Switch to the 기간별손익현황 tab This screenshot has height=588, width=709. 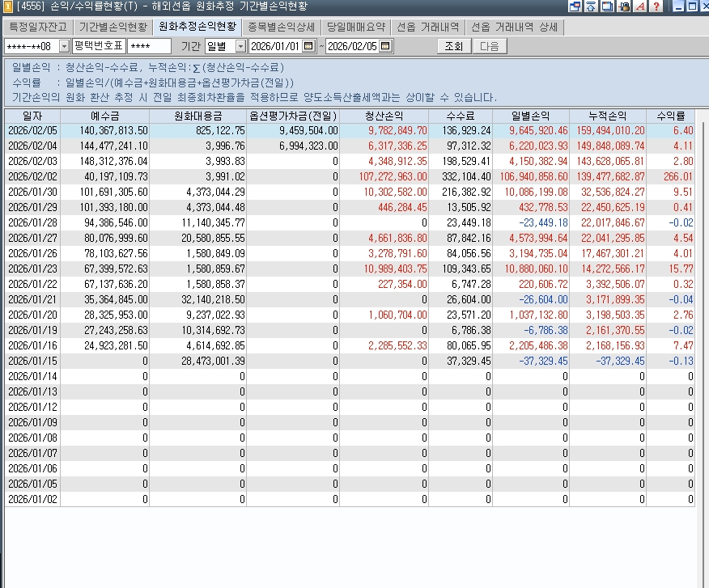(113, 27)
